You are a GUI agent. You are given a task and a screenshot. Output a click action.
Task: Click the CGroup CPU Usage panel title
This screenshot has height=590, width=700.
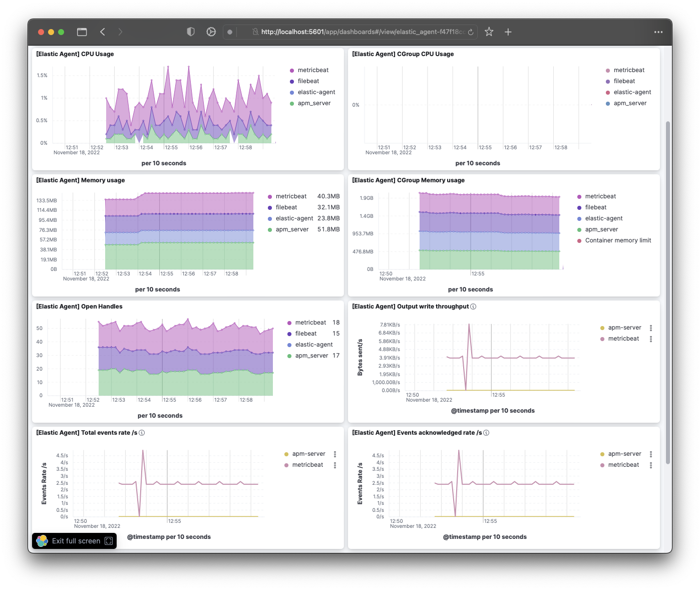point(403,54)
